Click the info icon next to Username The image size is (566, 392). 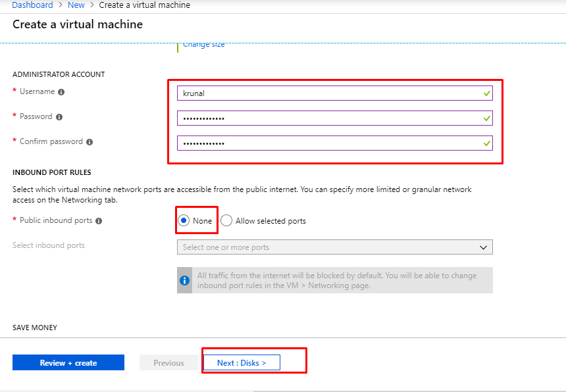tap(61, 92)
